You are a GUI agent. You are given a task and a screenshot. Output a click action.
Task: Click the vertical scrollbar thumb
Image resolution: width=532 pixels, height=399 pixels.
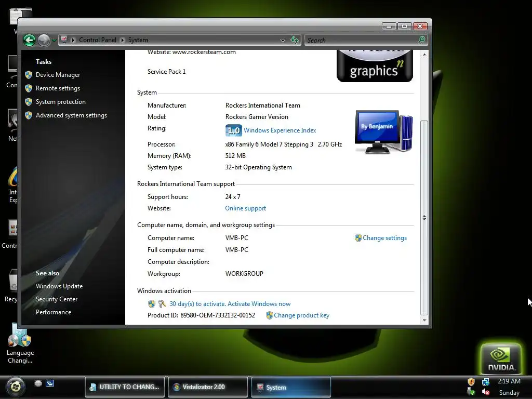424,218
